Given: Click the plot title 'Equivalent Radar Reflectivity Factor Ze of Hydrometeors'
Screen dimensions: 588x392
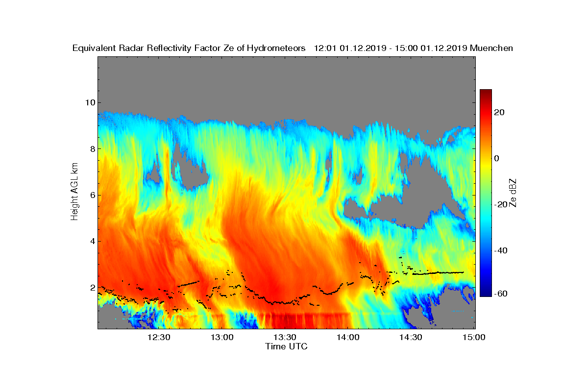Looking at the screenshot, I should 189,48.
